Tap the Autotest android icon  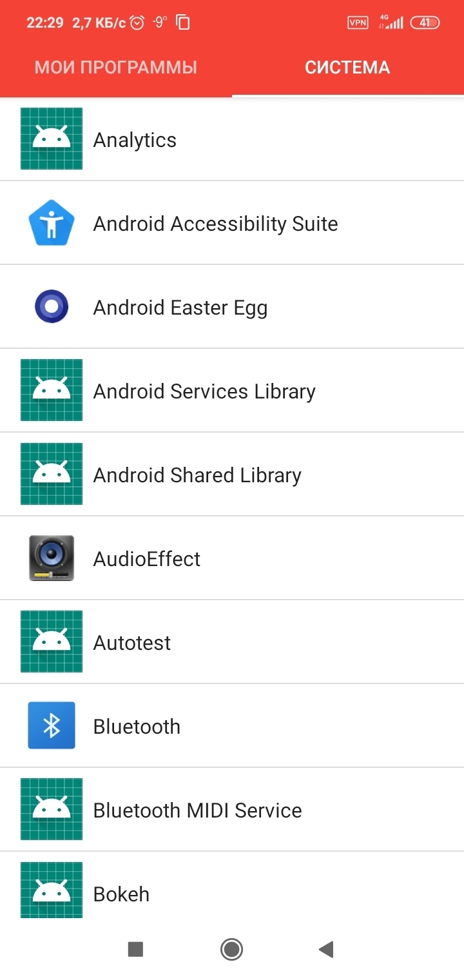tap(52, 642)
